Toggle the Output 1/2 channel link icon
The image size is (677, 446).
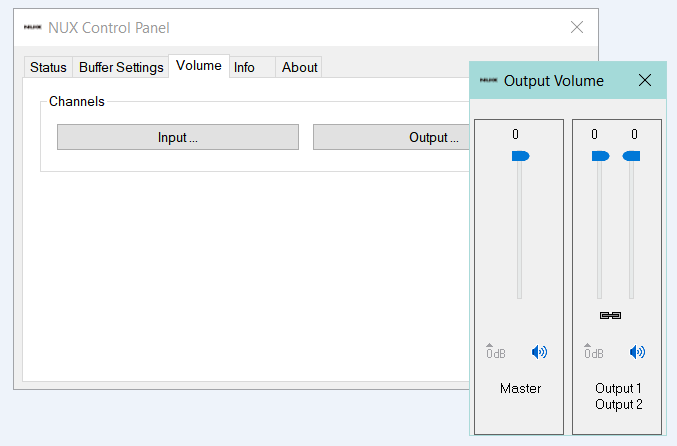(610, 315)
